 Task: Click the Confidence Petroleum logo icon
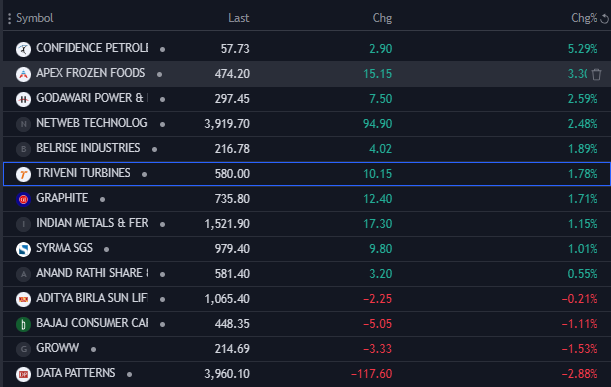tap(23, 49)
